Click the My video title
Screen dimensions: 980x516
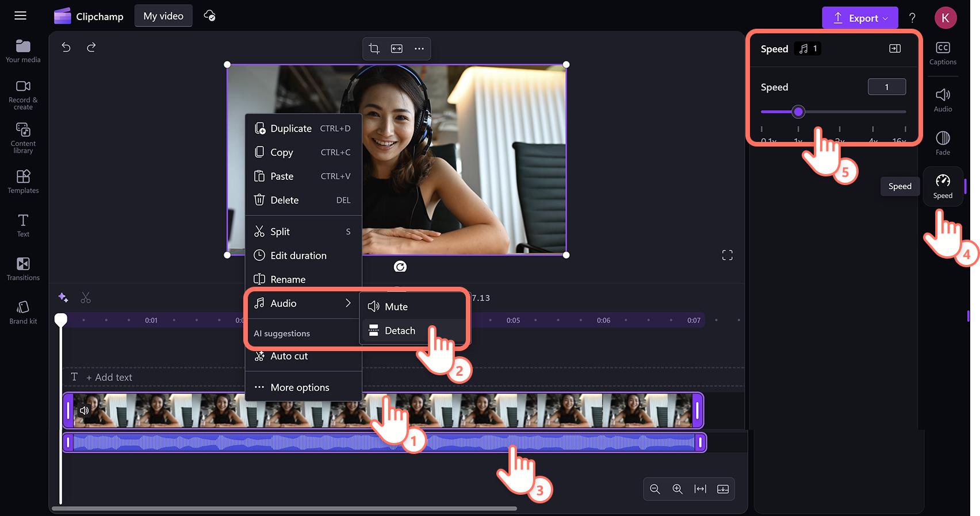[x=163, y=16]
